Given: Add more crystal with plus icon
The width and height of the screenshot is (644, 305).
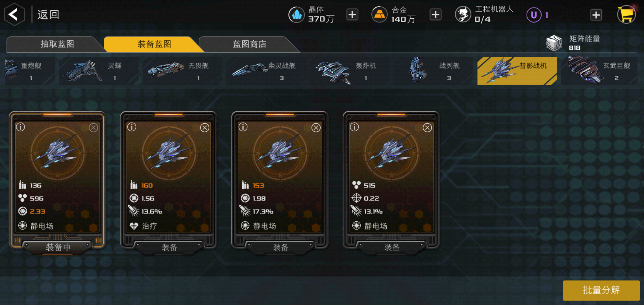Looking at the screenshot, I should 352,15.
